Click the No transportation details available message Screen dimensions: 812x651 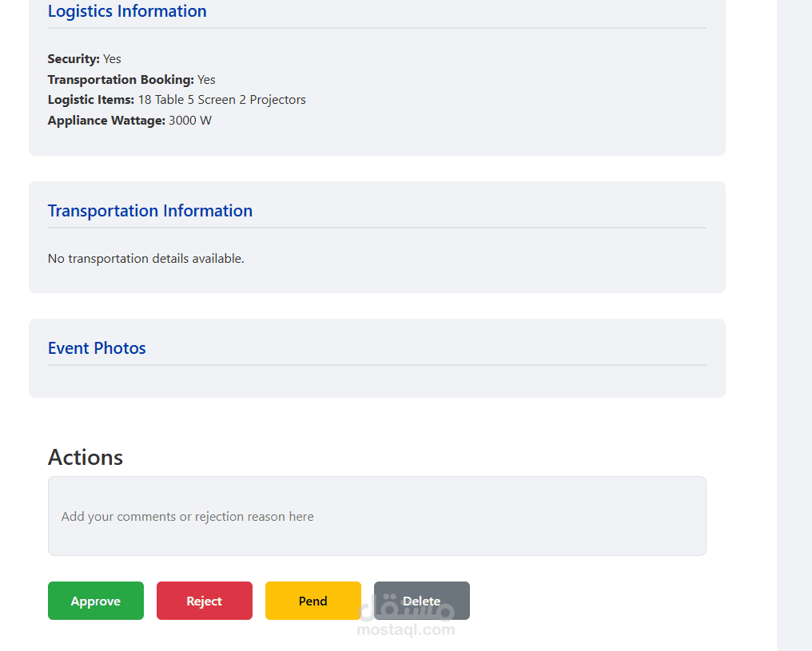[146, 258]
